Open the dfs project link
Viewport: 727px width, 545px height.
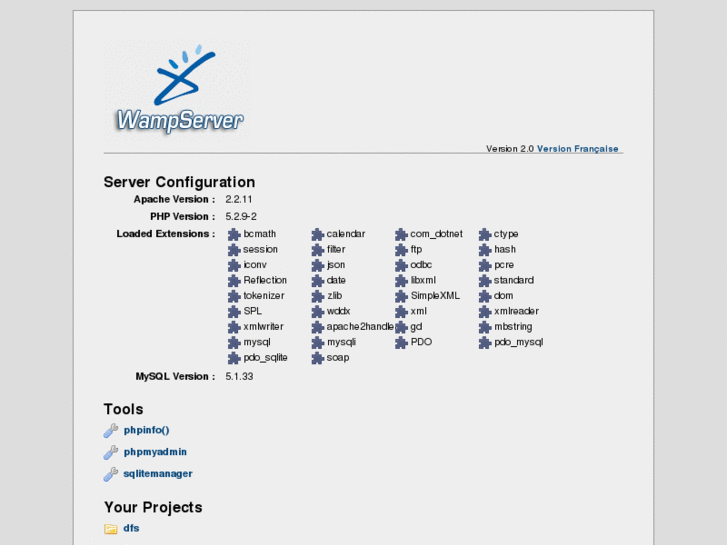131,528
